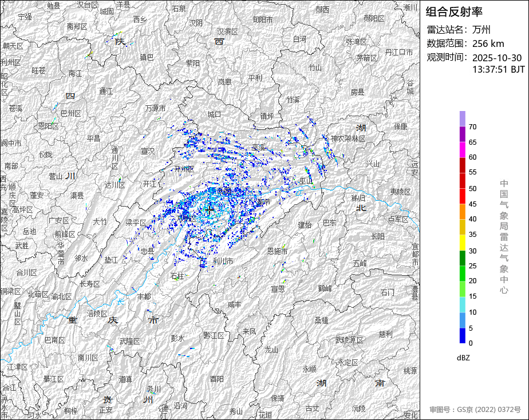This screenshot has height=420, width=529.
Task: Click the 梁平区 map label
Action: pyautogui.click(x=136, y=223)
